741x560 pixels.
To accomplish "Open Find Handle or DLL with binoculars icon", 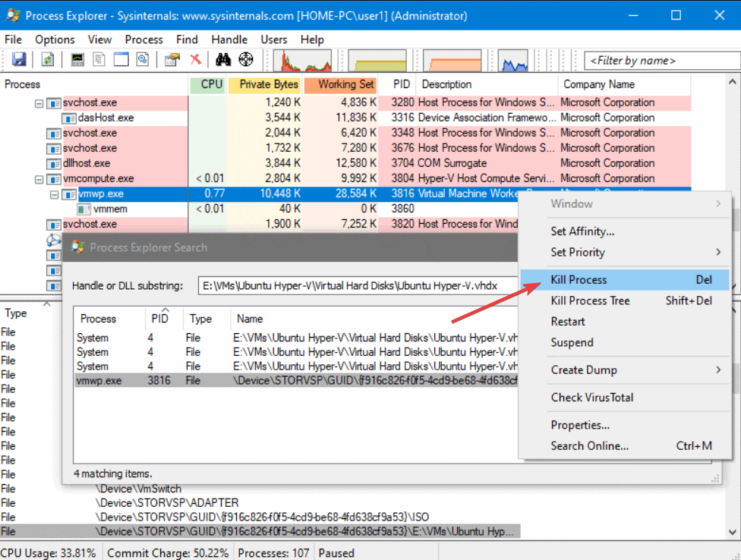I will pos(224,60).
